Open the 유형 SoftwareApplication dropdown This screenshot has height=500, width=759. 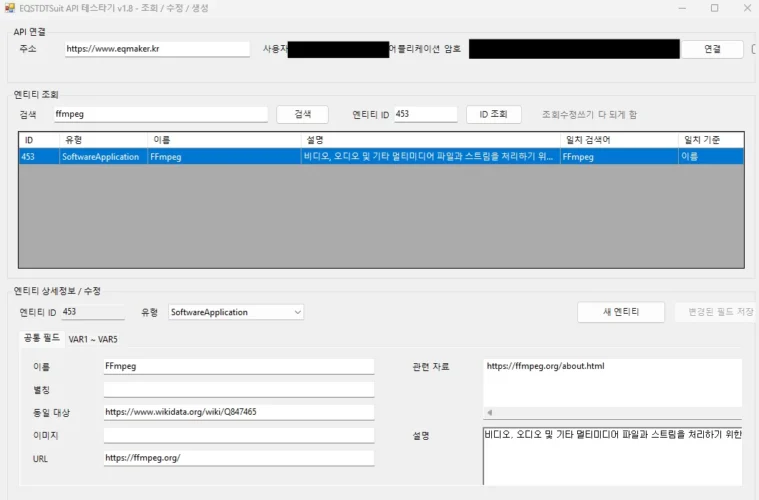click(x=236, y=312)
